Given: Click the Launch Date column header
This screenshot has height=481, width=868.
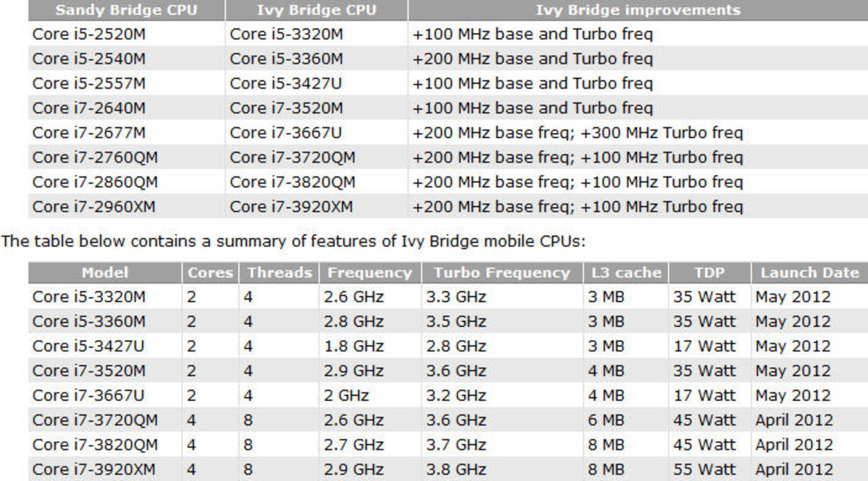Looking at the screenshot, I should tap(809, 273).
